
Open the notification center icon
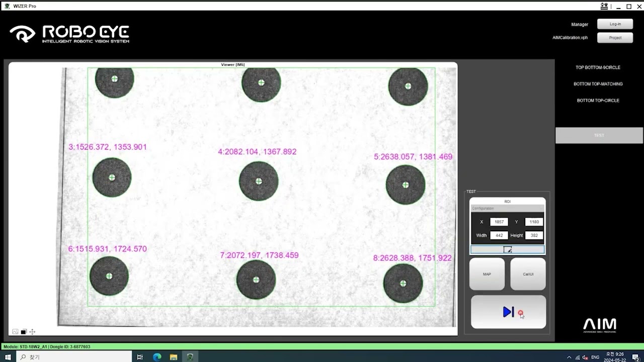pos(636,357)
